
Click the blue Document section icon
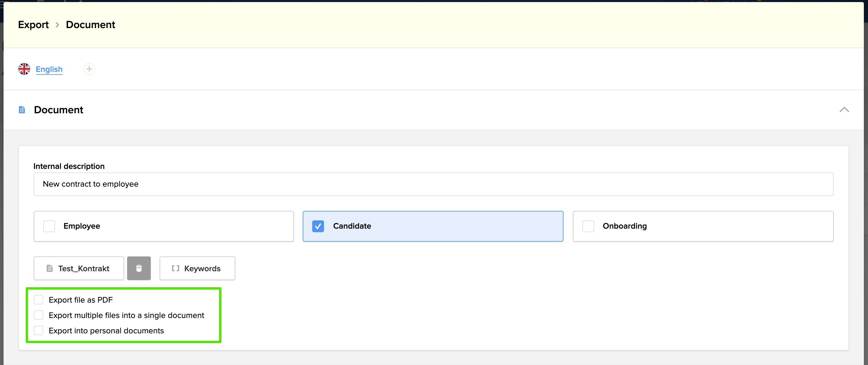(22, 110)
